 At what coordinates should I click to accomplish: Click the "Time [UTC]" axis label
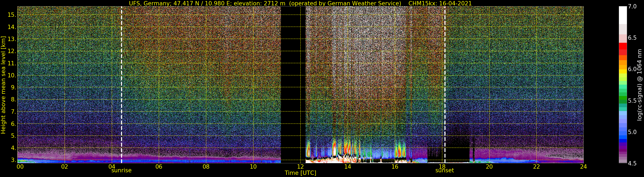coord(300,173)
